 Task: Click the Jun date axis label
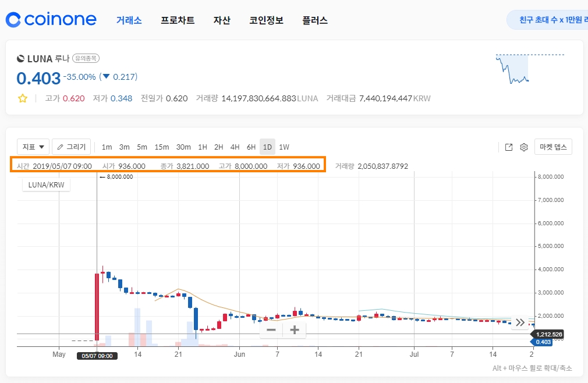pos(239,354)
